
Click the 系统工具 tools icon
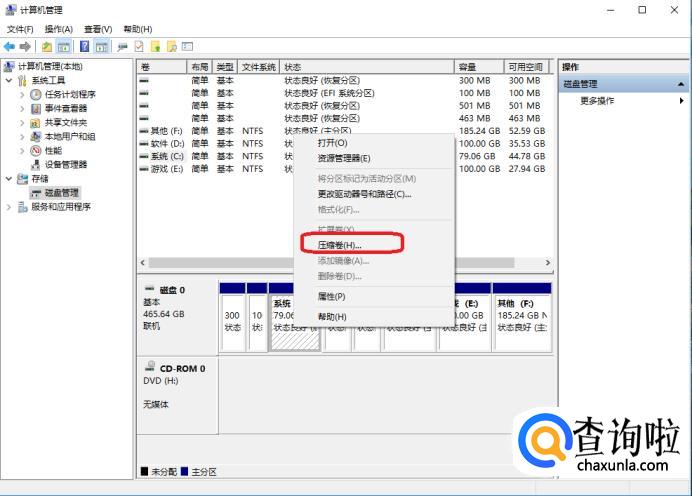[22, 80]
